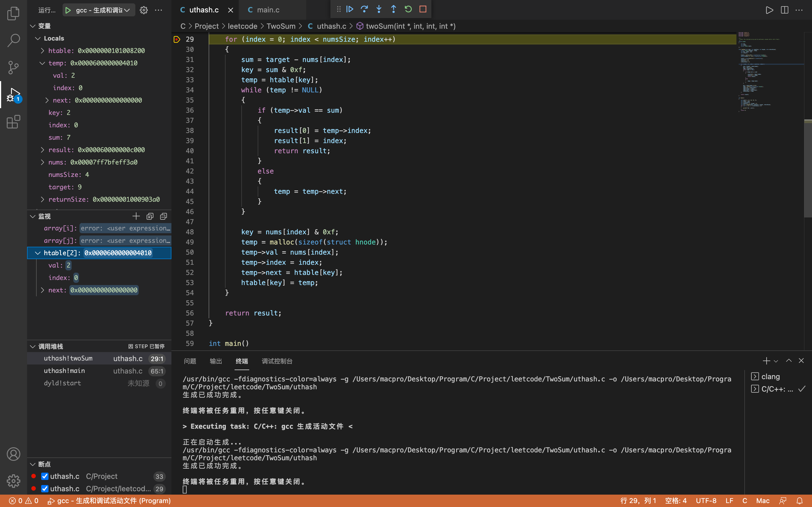The image size is (812, 507).
Task: Stop debugging with the red square
Action: (x=423, y=9)
